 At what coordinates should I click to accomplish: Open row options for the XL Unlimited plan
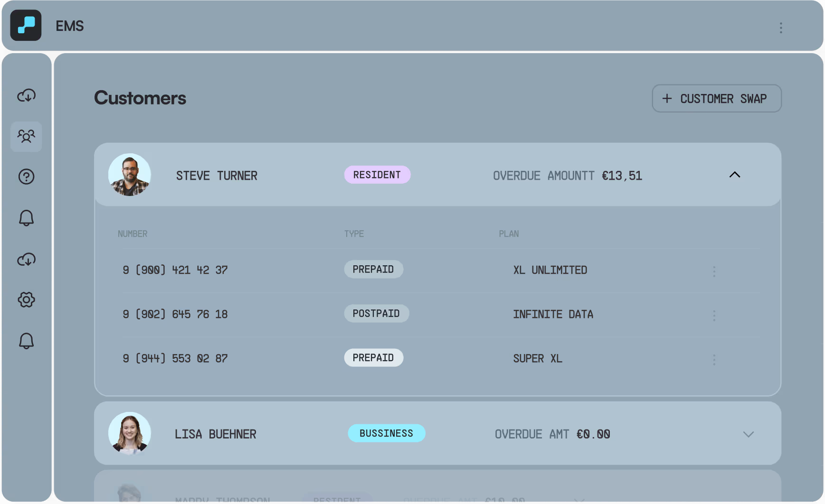pos(714,271)
